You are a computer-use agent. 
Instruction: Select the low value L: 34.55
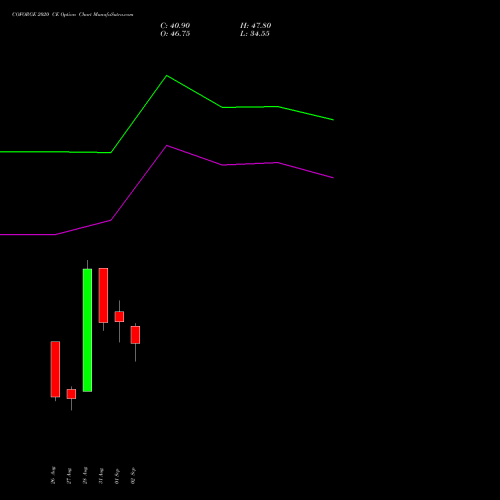255,34
